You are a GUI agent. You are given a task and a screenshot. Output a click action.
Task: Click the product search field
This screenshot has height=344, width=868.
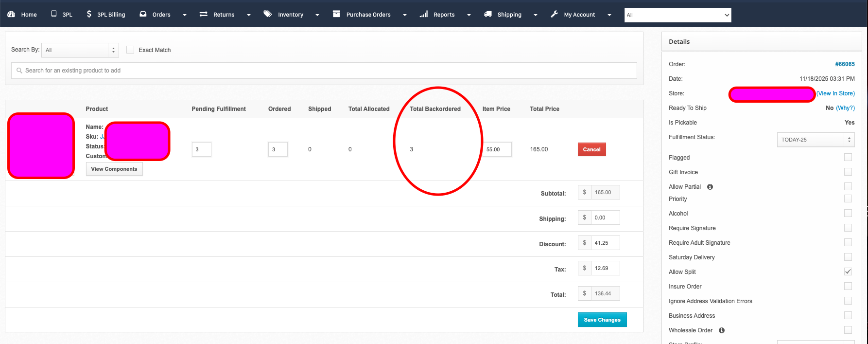(324, 71)
